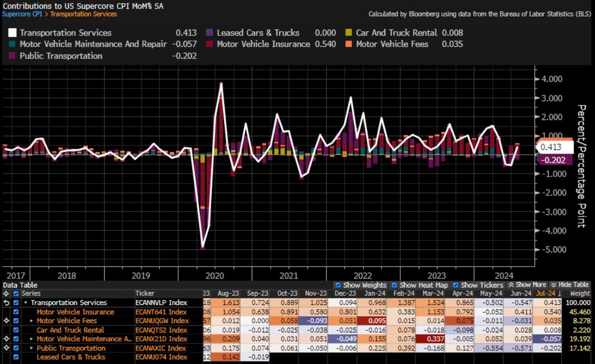595x364 pixels.
Task: Disable the Show Heat Map checkbox
Action: [x=394, y=285]
